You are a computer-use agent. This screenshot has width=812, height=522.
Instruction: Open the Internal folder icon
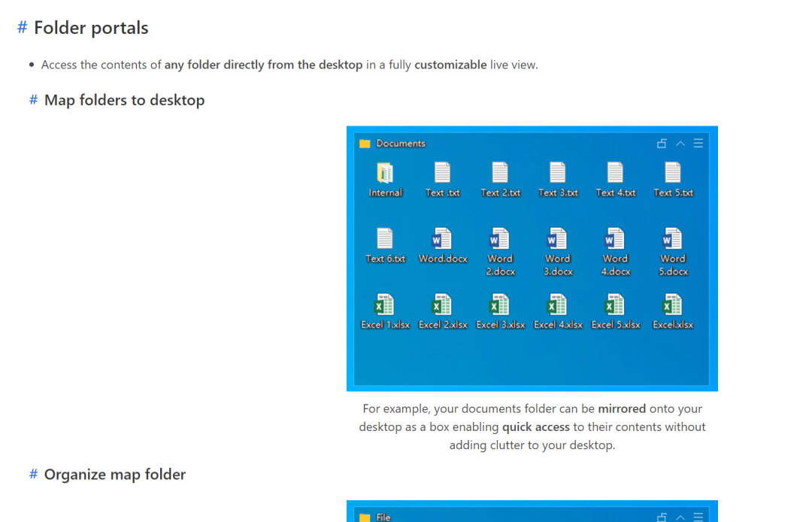[385, 173]
